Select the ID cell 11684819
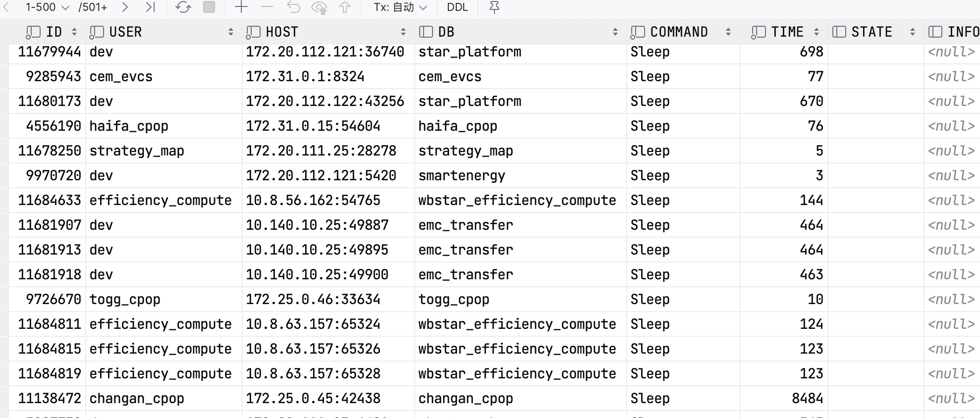Image resolution: width=980 pixels, height=418 pixels. (x=48, y=373)
